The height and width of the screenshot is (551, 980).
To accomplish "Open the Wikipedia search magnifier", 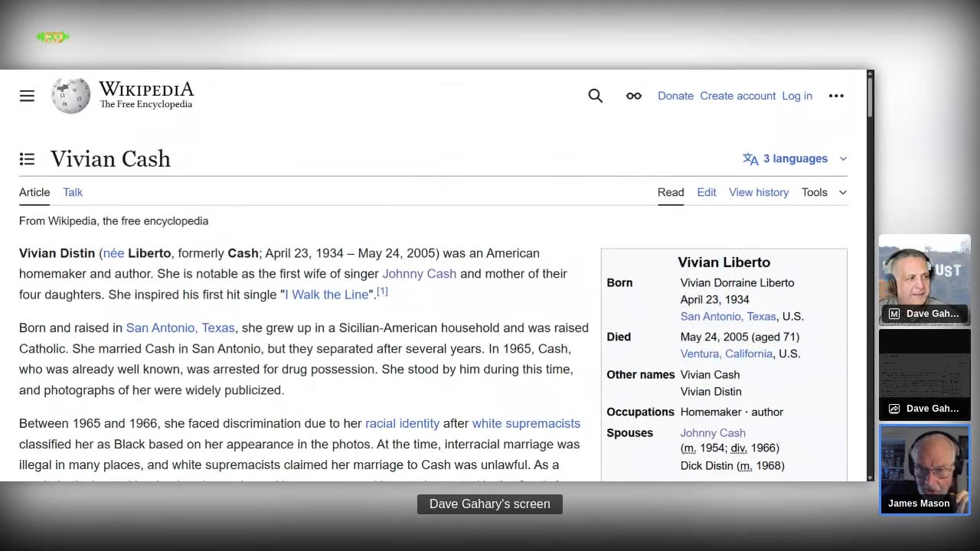I will 596,96.
